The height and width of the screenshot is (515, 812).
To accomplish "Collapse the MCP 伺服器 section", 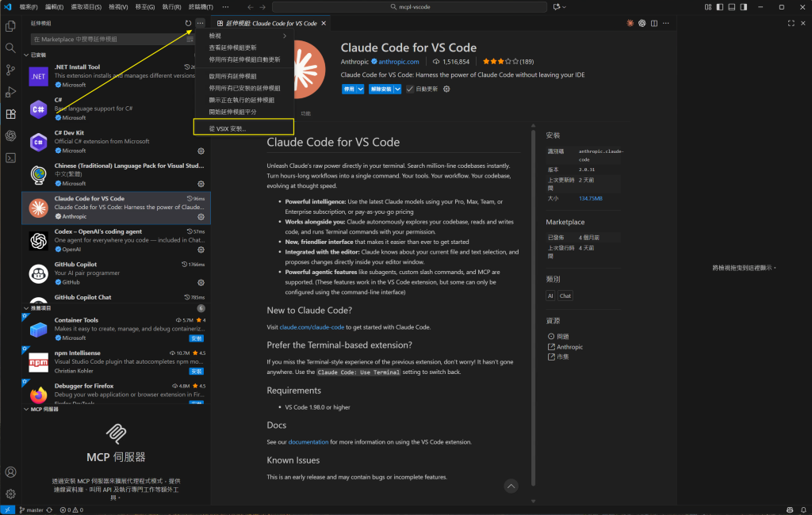I will [x=26, y=410].
